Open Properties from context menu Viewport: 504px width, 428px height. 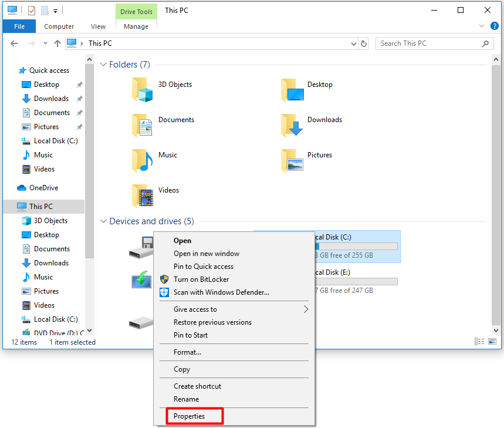[x=234, y=416]
